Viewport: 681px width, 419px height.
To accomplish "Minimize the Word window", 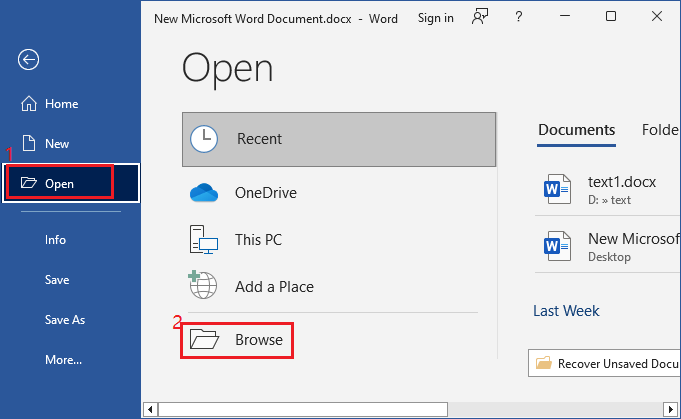I will [x=565, y=16].
